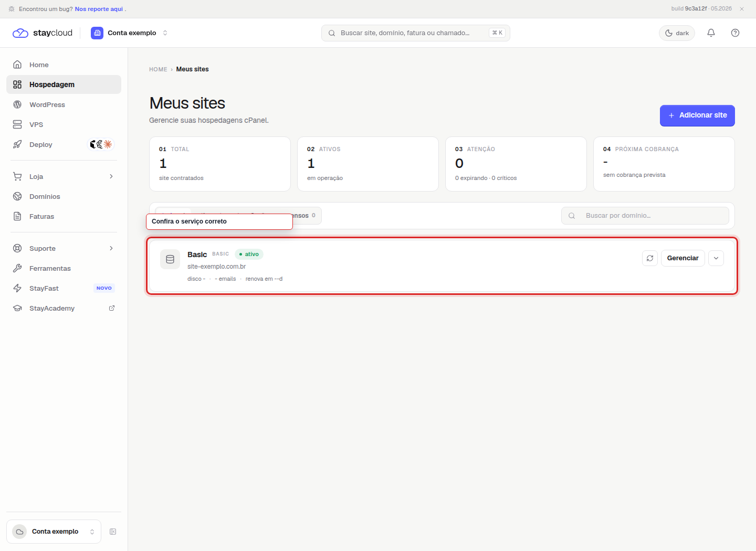Image resolution: width=756 pixels, height=551 pixels.
Task: Open StayAcademy external link icon
Action: point(112,308)
